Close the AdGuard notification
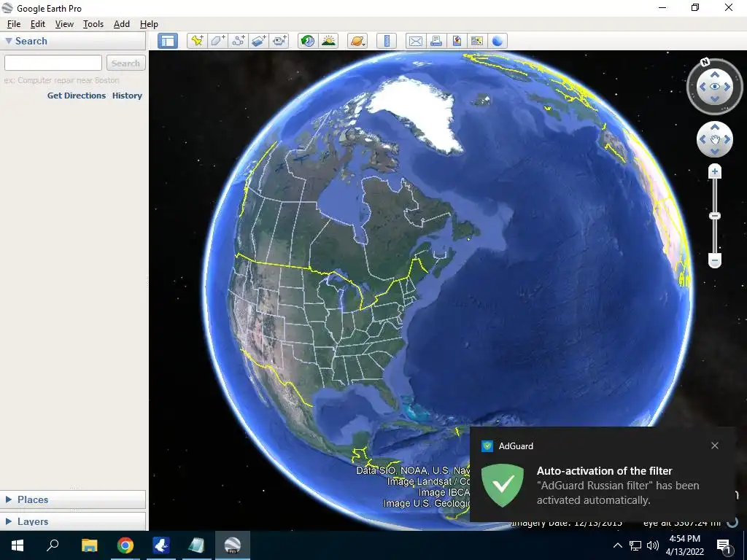Screen dimensions: 747x560 click(715, 446)
